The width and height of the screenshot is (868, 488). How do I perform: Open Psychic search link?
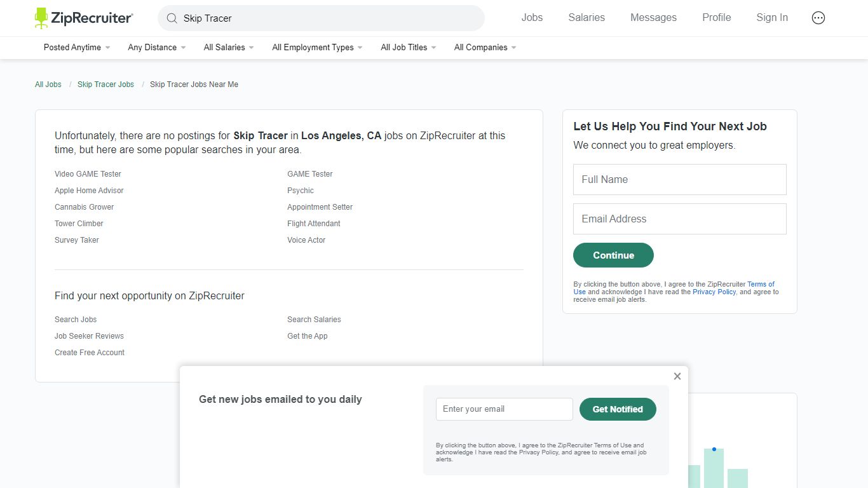click(301, 191)
